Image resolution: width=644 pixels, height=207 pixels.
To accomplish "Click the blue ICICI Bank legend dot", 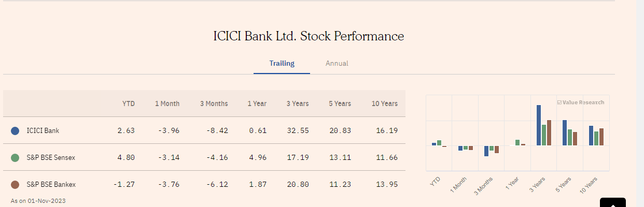I will (15, 131).
